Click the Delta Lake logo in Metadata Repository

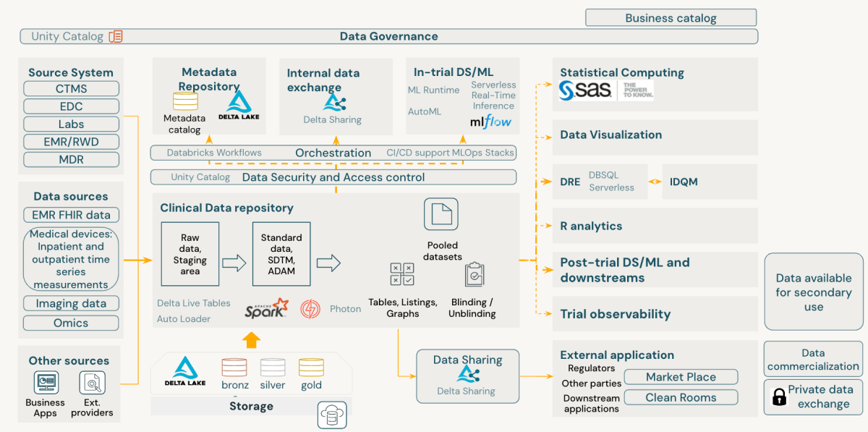pyautogui.click(x=239, y=106)
